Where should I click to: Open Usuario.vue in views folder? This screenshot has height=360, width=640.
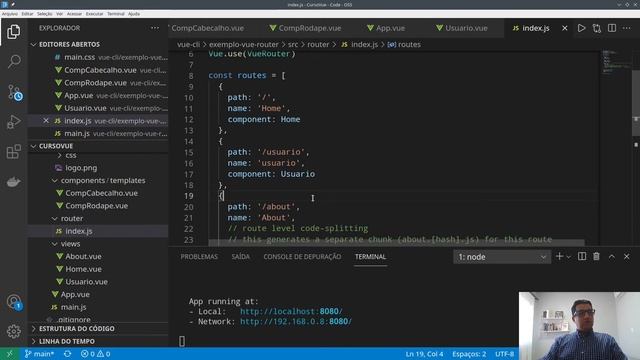tap(87, 282)
